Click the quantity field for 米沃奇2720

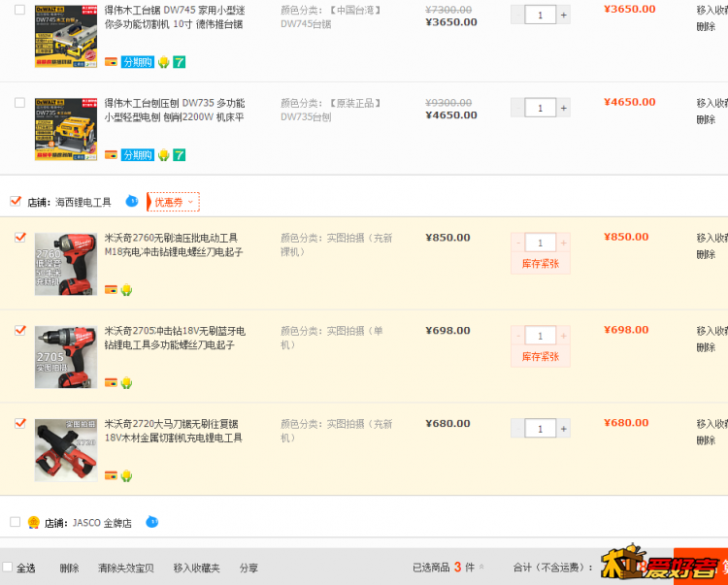(541, 428)
